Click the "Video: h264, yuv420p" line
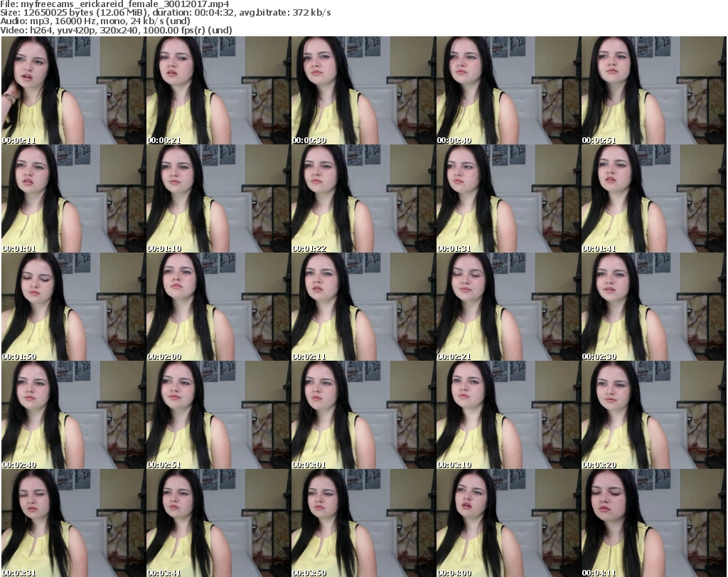The width and height of the screenshot is (728, 577). click(116, 30)
